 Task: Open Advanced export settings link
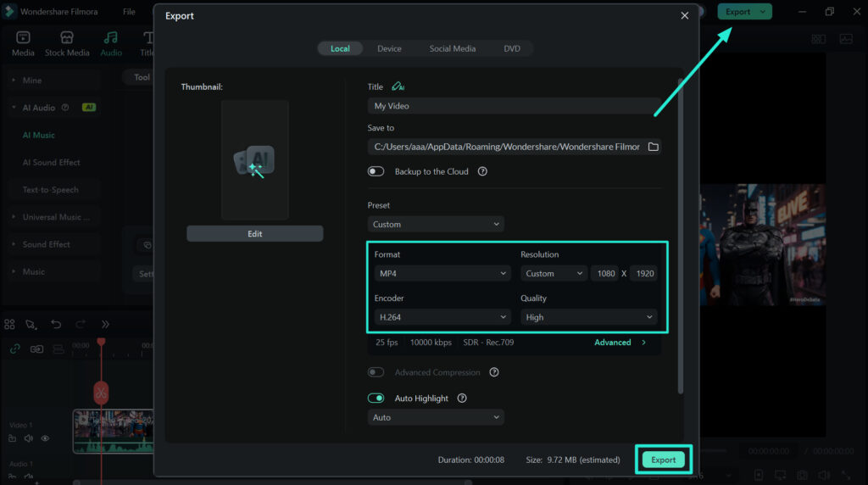click(x=620, y=343)
